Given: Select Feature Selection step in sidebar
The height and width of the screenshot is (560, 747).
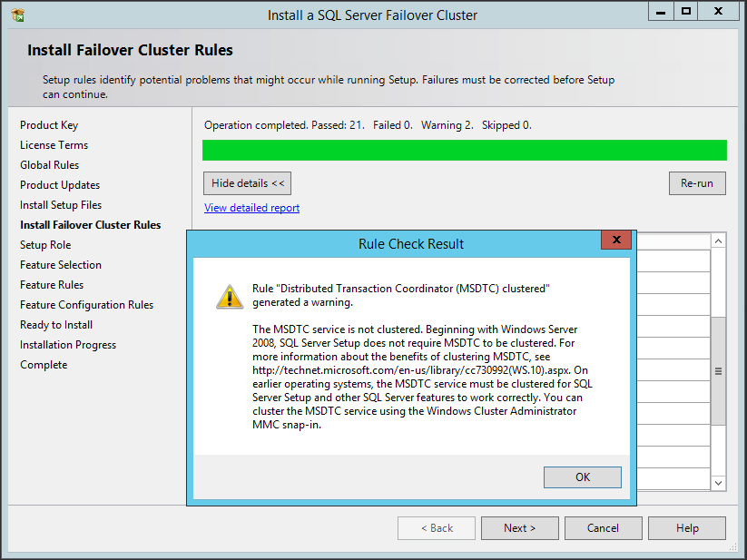Looking at the screenshot, I should 61,265.
